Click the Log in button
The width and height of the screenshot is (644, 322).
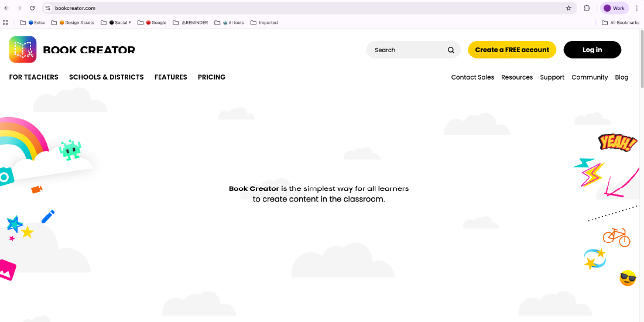point(592,50)
